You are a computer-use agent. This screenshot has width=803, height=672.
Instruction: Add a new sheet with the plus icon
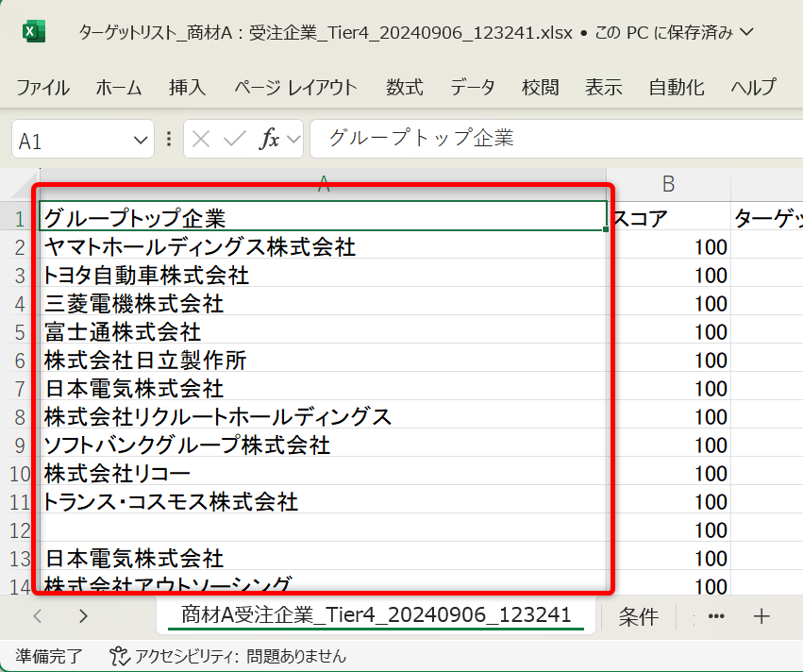pyautogui.click(x=761, y=616)
